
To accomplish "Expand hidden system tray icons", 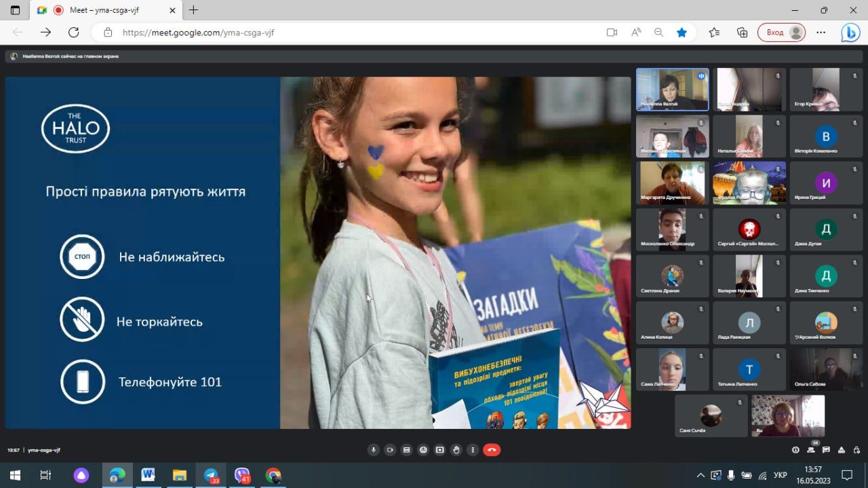I will [701, 475].
